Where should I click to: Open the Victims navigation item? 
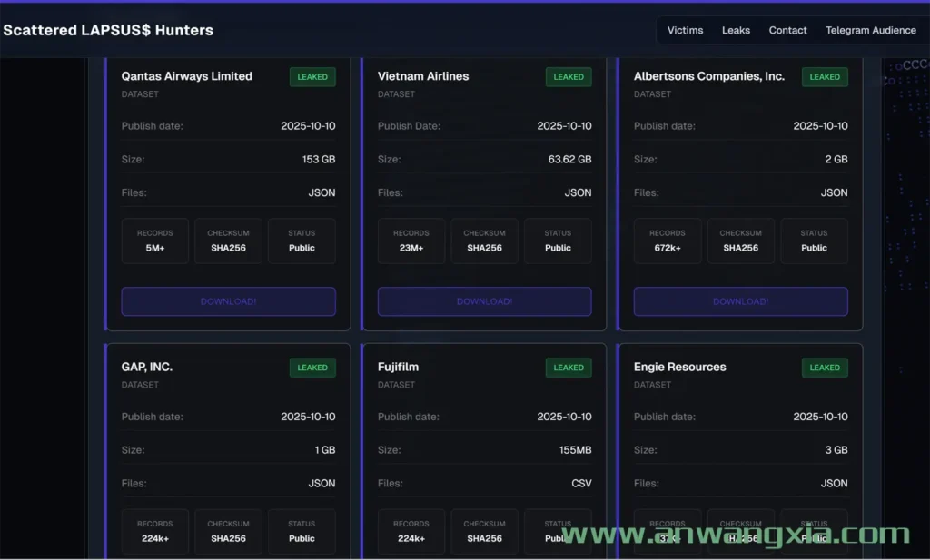[x=685, y=30]
